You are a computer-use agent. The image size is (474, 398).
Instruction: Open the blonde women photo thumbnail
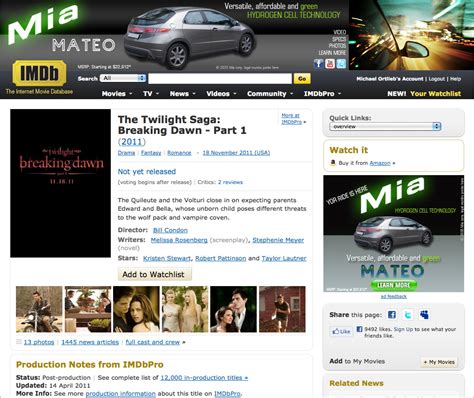click(x=185, y=309)
